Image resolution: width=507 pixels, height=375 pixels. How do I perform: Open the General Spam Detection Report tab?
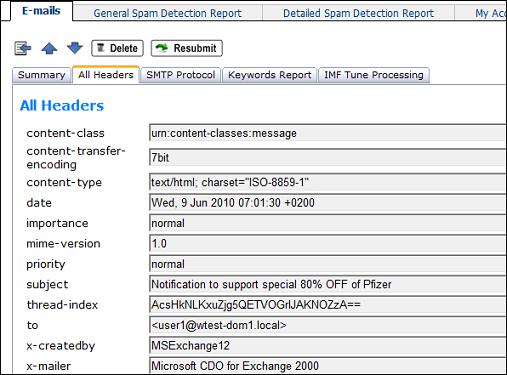168,13
